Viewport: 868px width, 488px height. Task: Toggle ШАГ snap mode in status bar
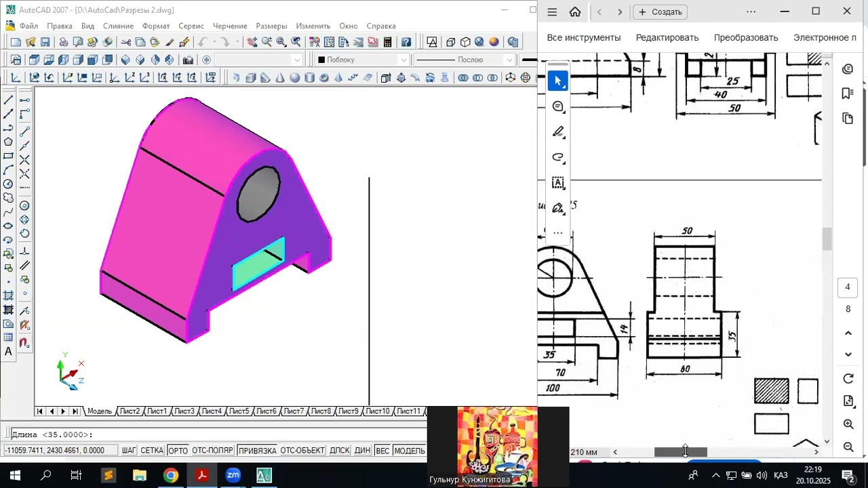click(129, 451)
